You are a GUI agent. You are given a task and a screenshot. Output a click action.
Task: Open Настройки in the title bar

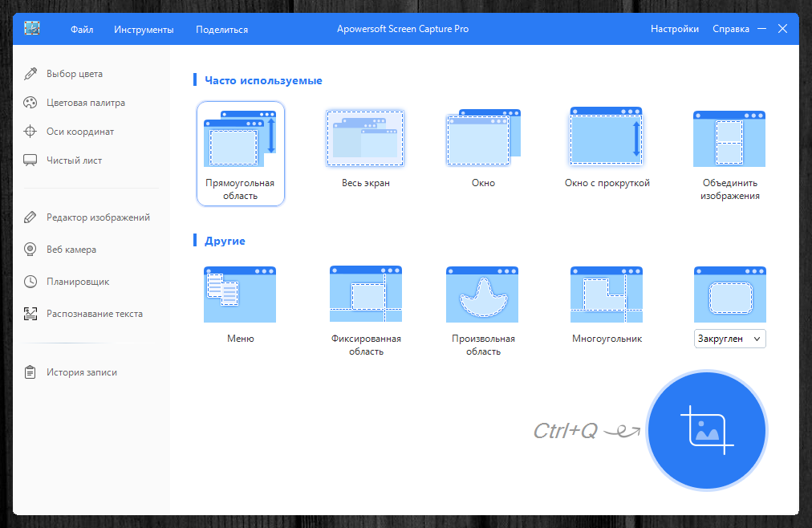coord(675,29)
